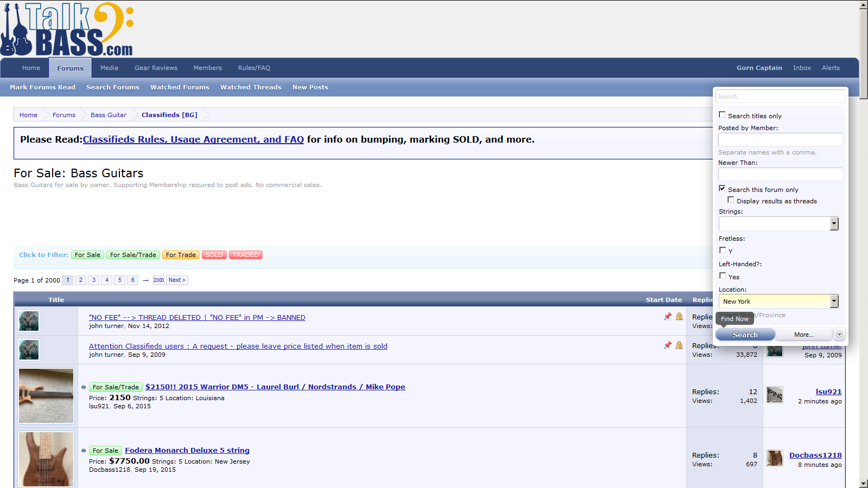Uncheck "Search this forum only"
868x488 pixels.
tap(722, 189)
